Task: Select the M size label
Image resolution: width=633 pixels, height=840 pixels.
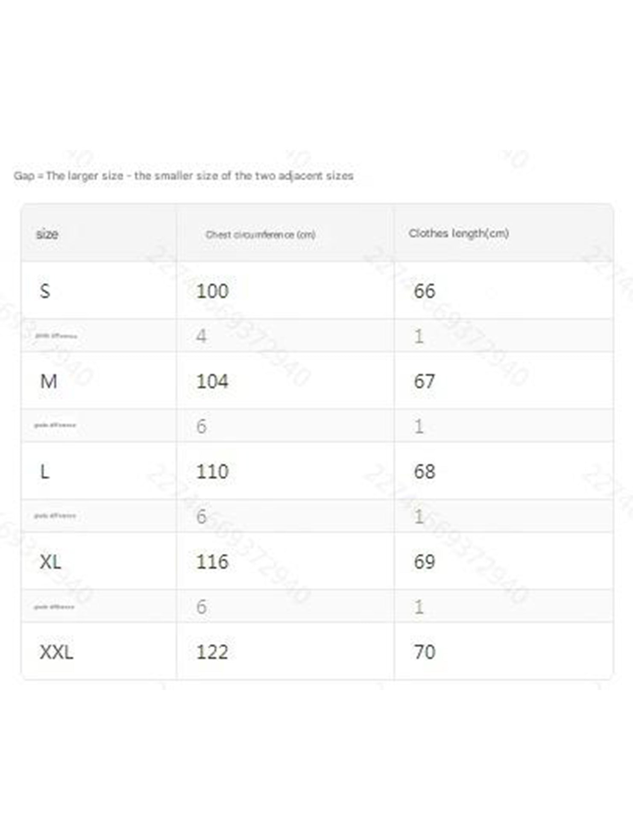Action: (x=48, y=381)
